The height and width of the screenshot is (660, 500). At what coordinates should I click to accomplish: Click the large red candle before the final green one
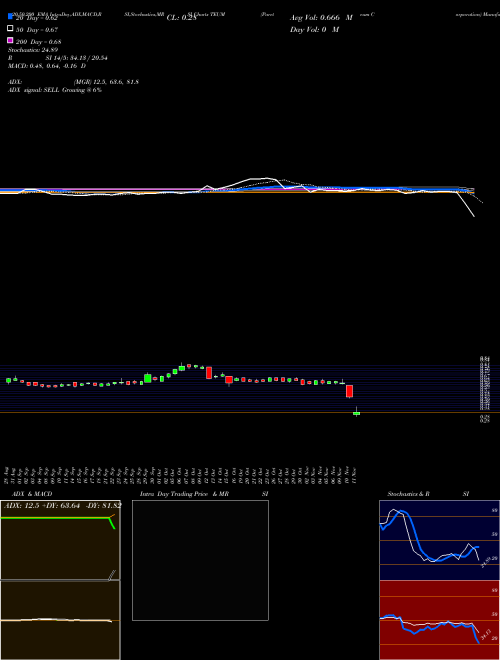(349, 391)
